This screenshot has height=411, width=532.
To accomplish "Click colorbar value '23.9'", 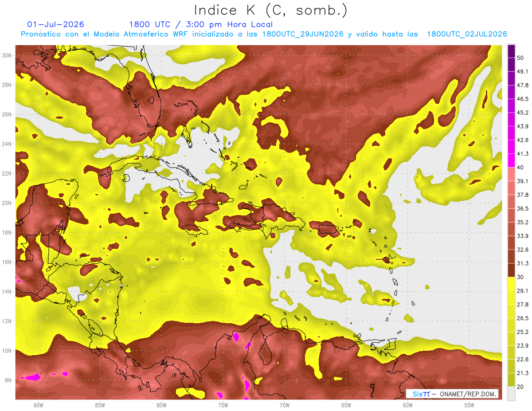I will (x=524, y=346).
